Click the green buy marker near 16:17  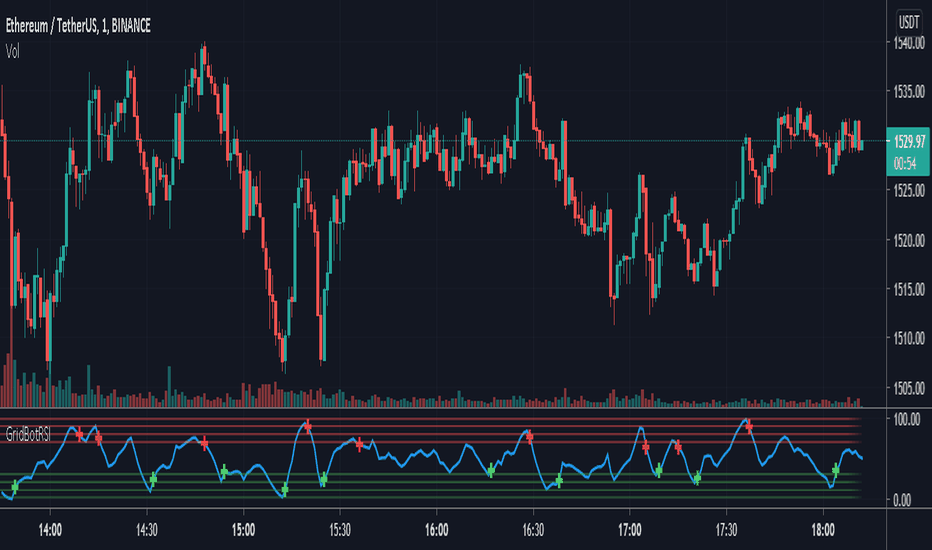click(x=491, y=471)
